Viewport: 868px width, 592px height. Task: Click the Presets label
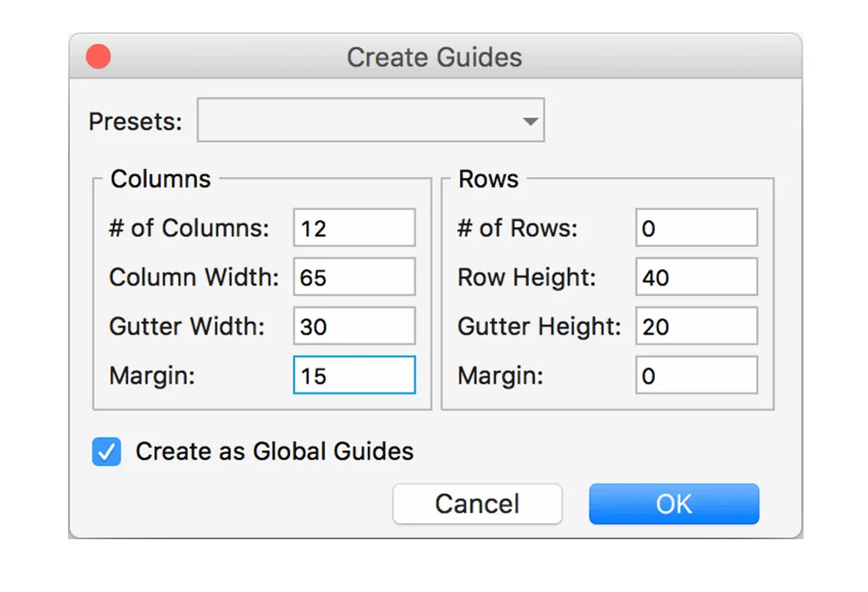(x=136, y=122)
